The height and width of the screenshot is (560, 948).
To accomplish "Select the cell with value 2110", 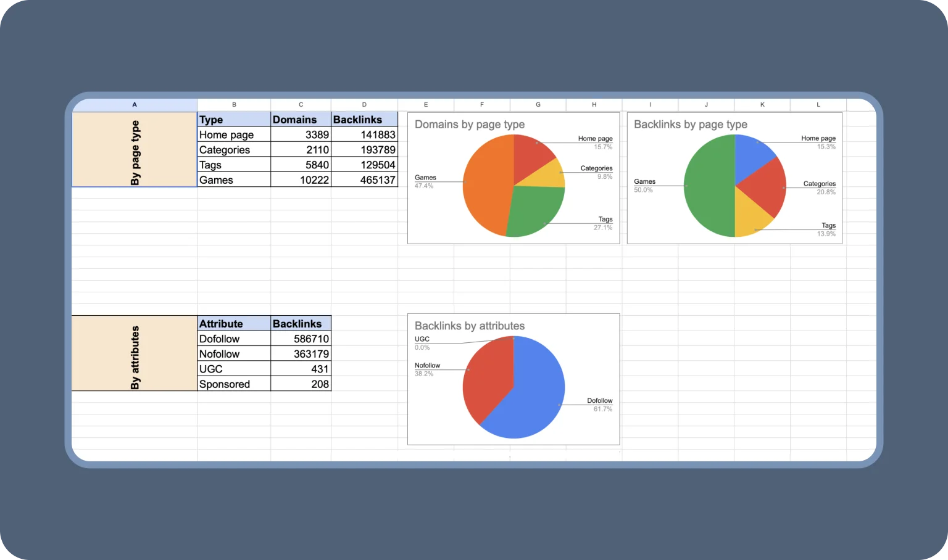I will [x=301, y=149].
